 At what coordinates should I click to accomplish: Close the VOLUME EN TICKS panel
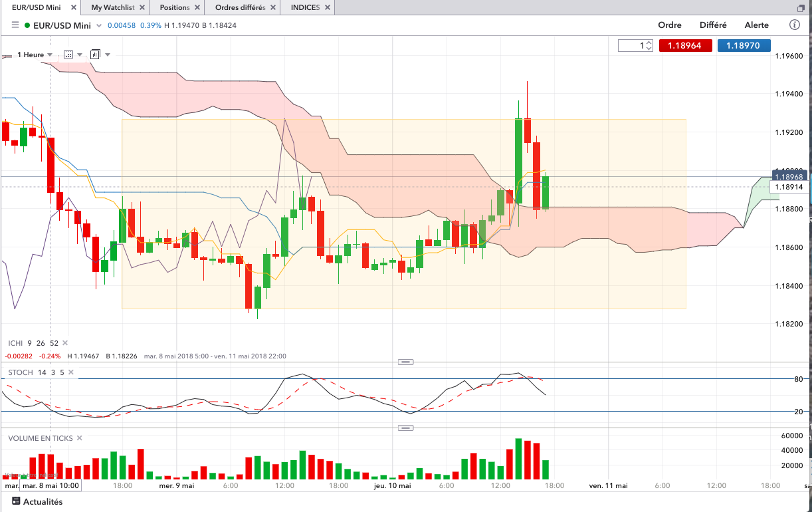(79, 438)
